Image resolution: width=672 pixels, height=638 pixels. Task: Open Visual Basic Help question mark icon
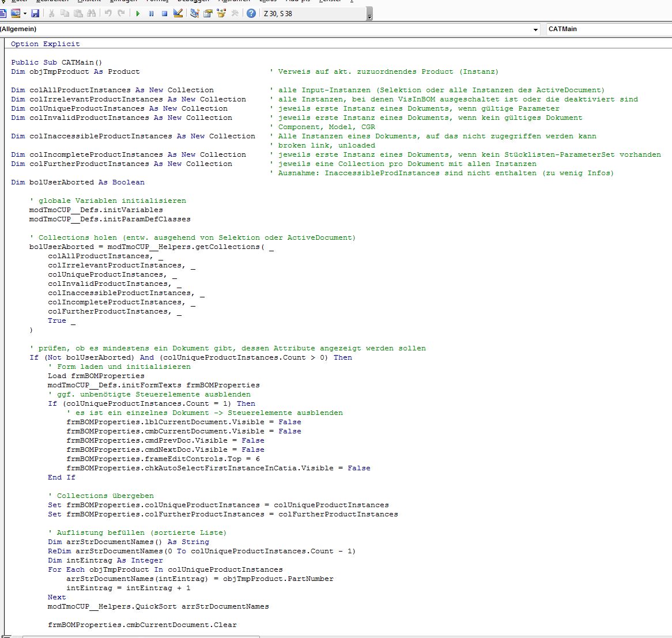click(251, 13)
